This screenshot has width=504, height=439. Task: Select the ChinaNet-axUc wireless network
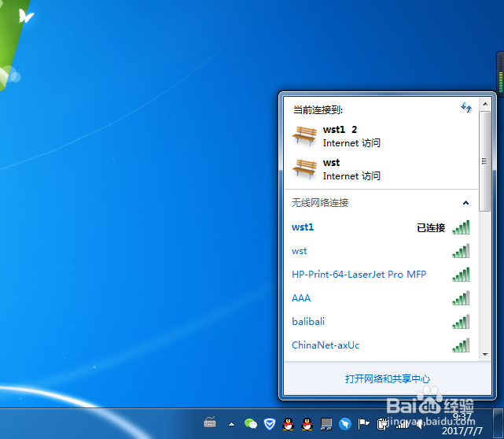pos(381,345)
